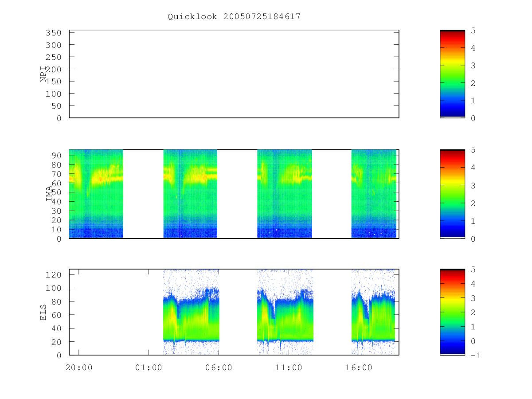
Task: Click the IMA data segment near 11:00
Action: tap(285, 194)
